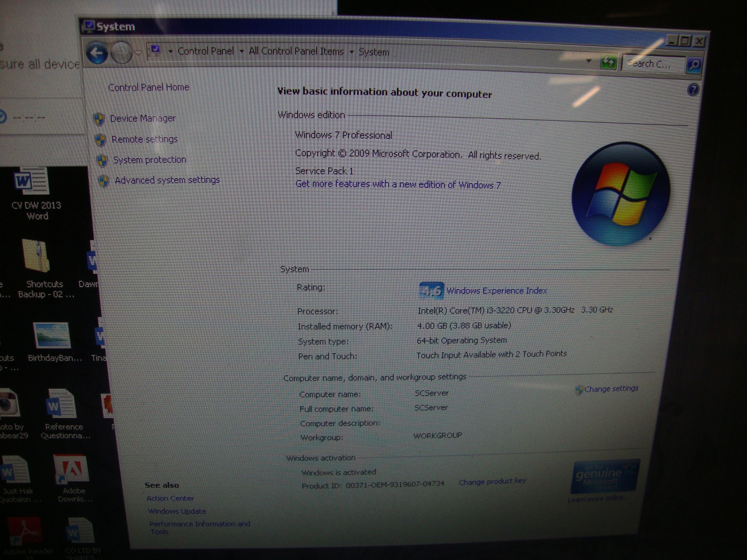Select Adobe Reader shortcut on desktop
The width and height of the screenshot is (747, 560).
pos(28,538)
